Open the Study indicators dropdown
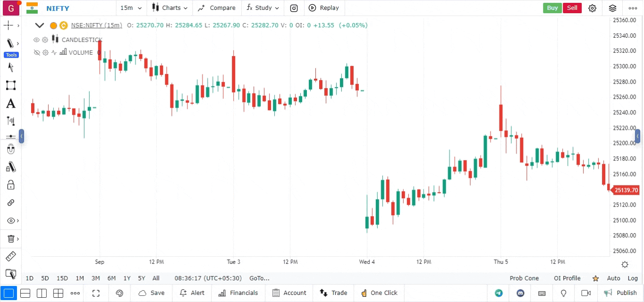The image size is (644, 302). [263, 8]
